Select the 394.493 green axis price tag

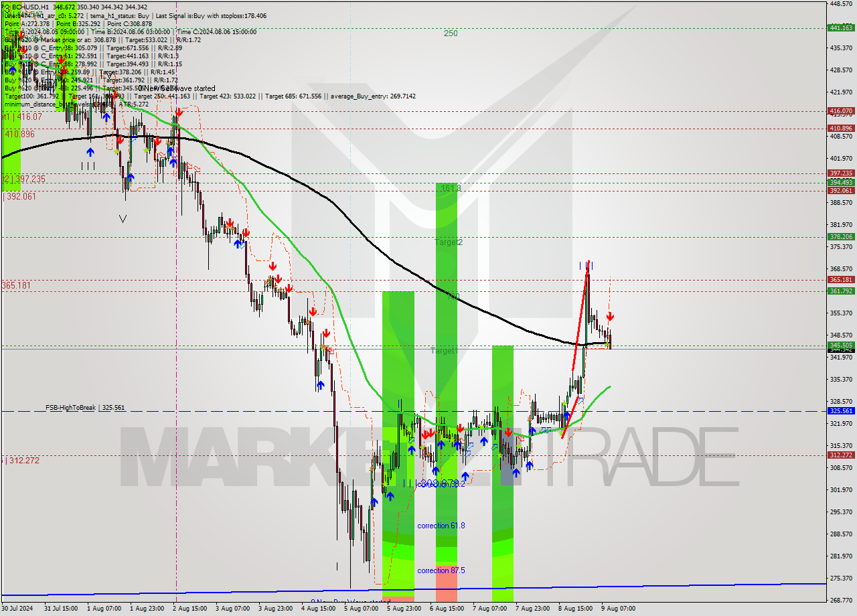click(841, 182)
